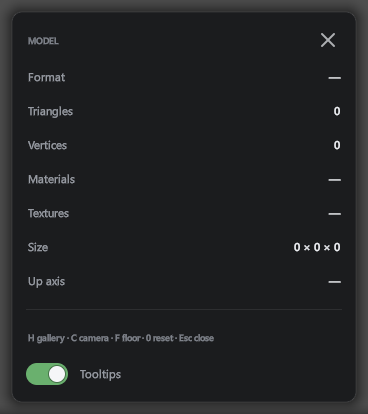
Task: Click the Up axis value dash
Action: coord(334,282)
